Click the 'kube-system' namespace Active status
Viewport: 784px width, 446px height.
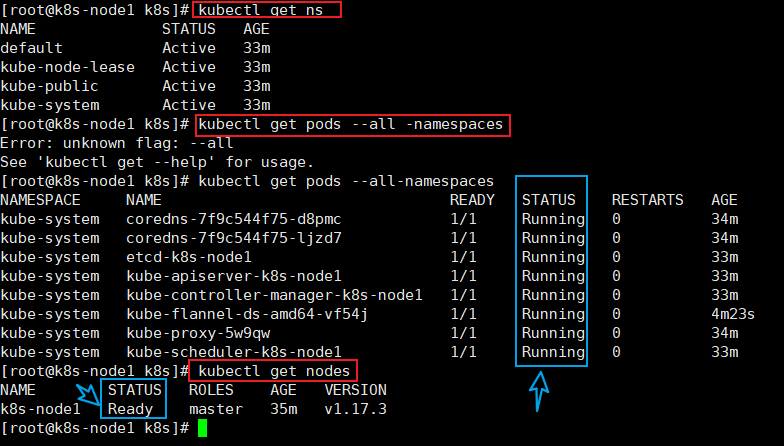point(189,105)
